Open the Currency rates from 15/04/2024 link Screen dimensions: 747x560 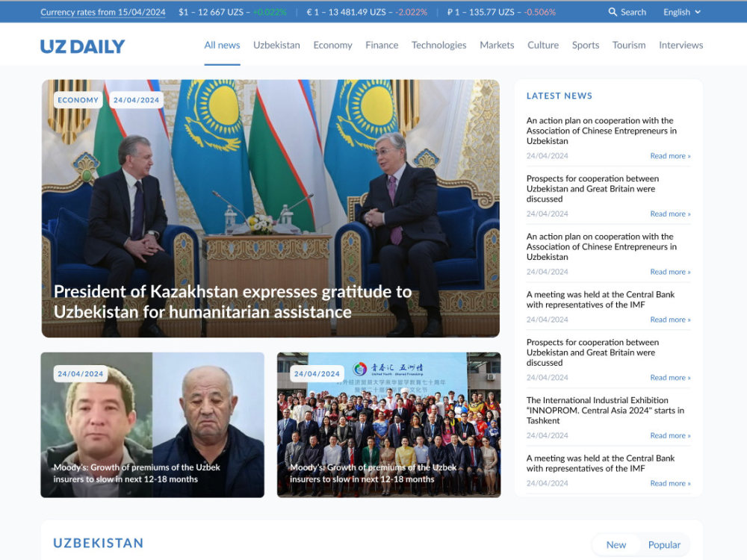103,12
